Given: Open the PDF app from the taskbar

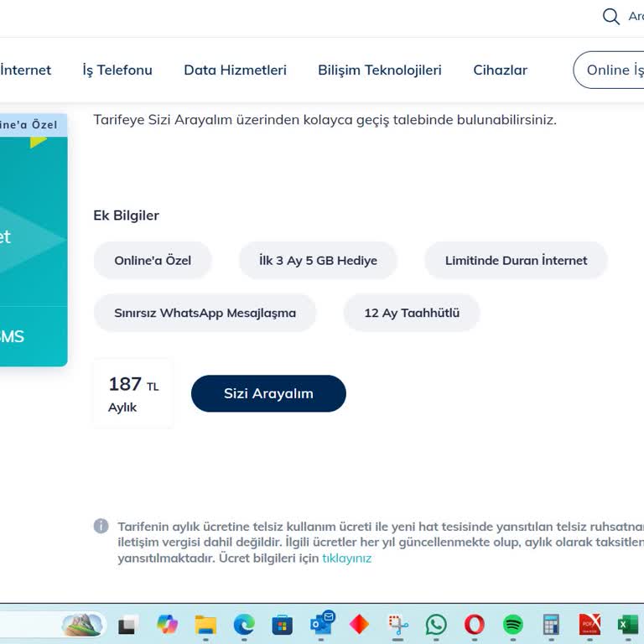Looking at the screenshot, I should click(x=589, y=625).
